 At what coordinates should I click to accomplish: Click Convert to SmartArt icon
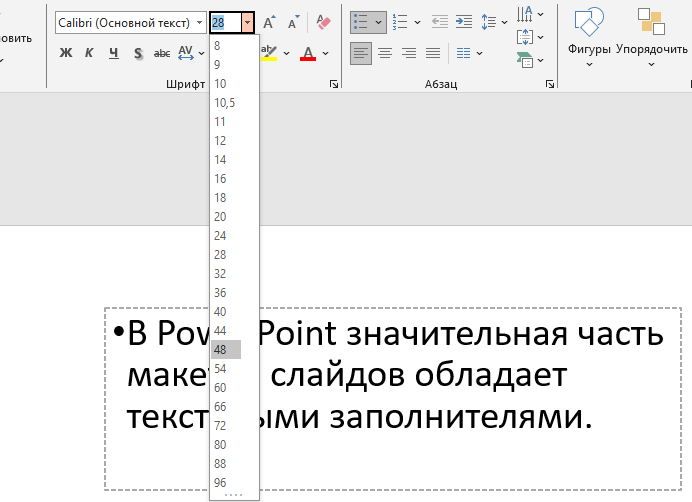(x=525, y=60)
